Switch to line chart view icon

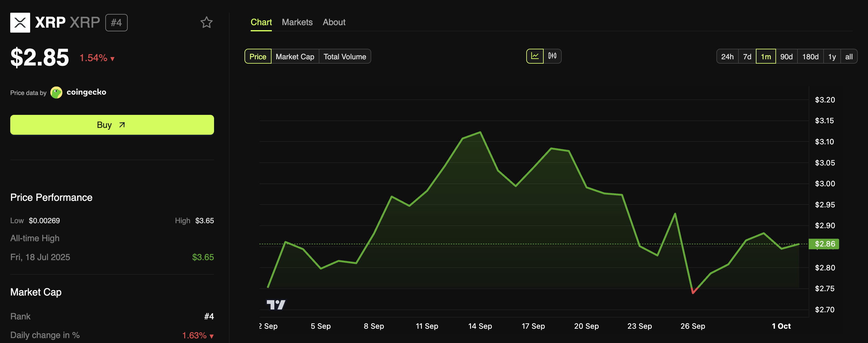(535, 56)
